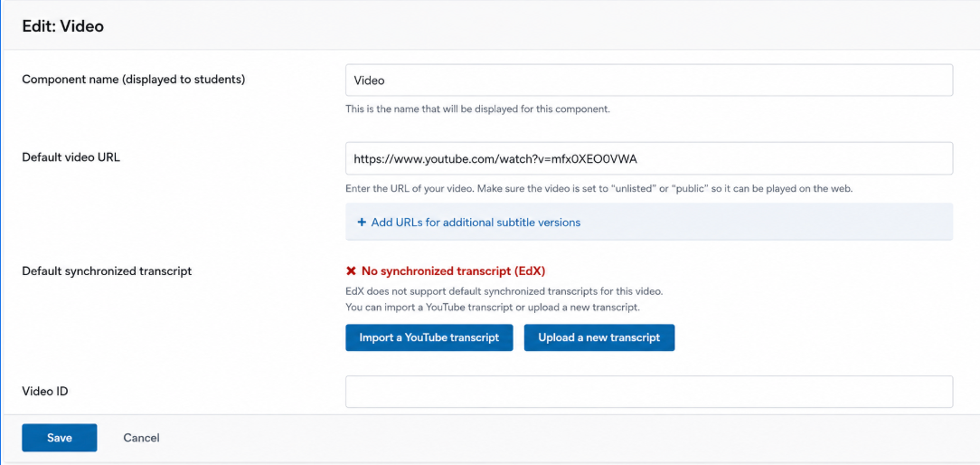Cancel editing the video component
Image resolution: width=980 pixels, height=465 pixels.
[141, 438]
